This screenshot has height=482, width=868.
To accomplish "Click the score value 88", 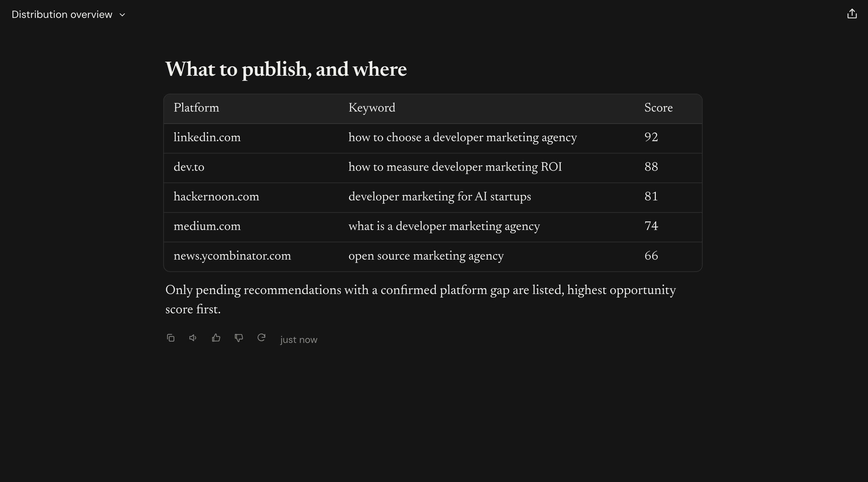I will coord(651,167).
